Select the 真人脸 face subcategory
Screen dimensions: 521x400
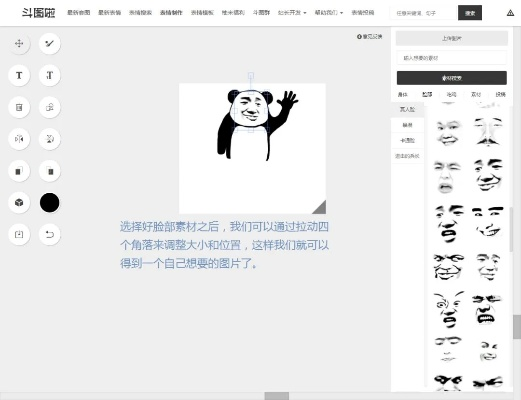(407, 109)
